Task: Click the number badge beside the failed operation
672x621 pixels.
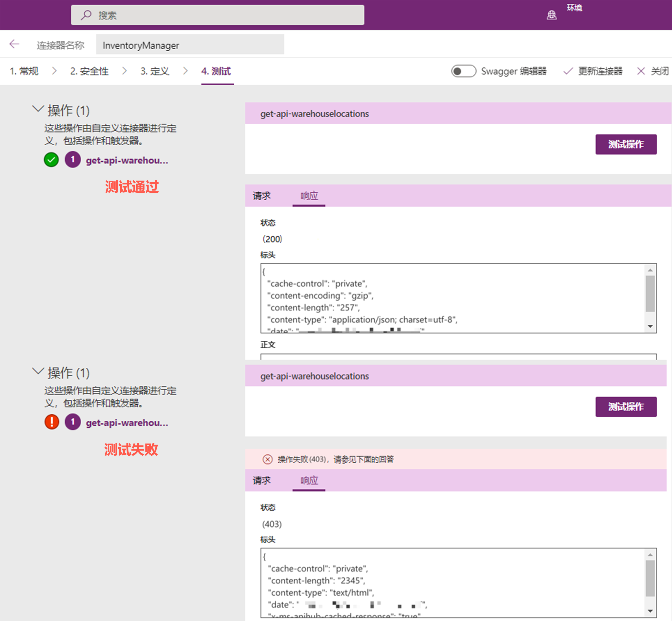Action: pos(73,422)
